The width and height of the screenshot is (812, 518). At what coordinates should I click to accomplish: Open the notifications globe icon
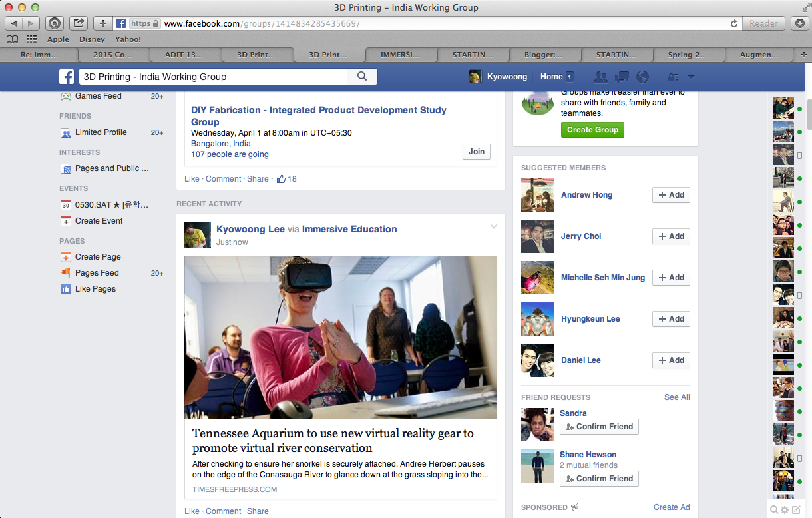[x=642, y=77]
